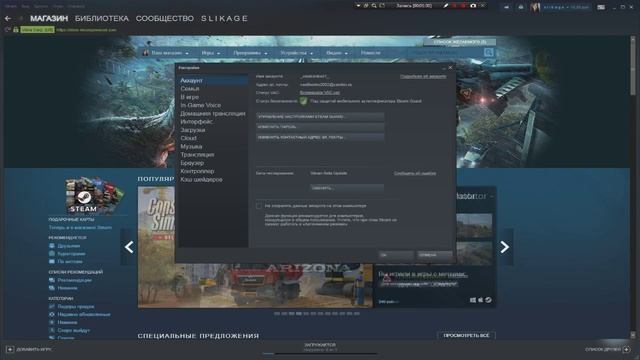Select 'Трансляция' settings category
Viewport: 640px width, 360px height.
click(x=213, y=155)
